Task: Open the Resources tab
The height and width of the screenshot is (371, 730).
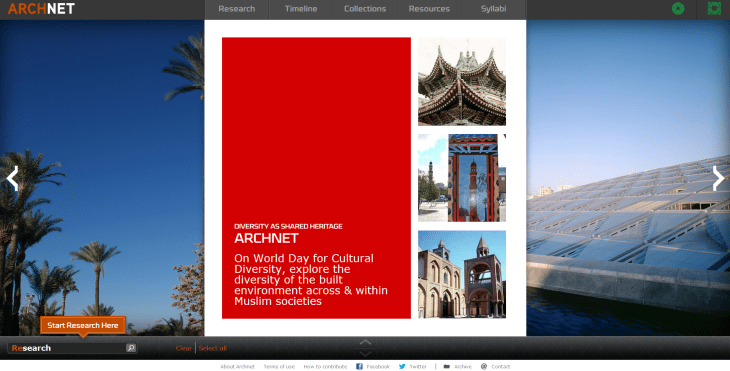Action: pos(429,9)
